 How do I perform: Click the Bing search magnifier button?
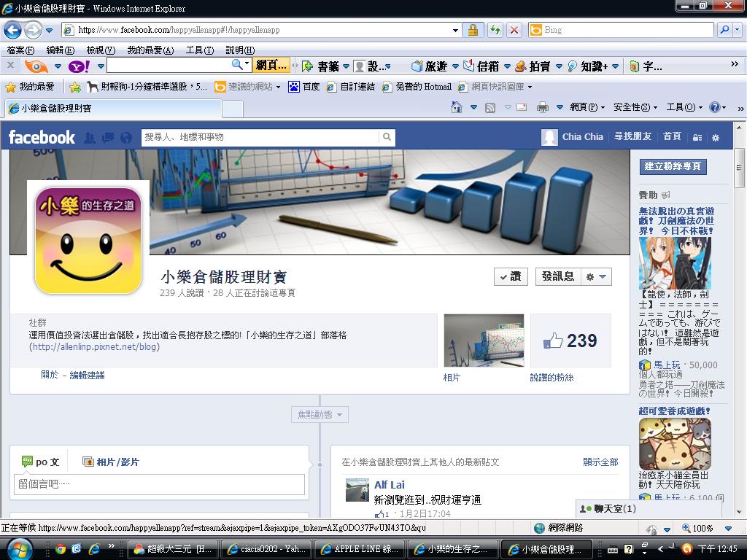point(724,30)
